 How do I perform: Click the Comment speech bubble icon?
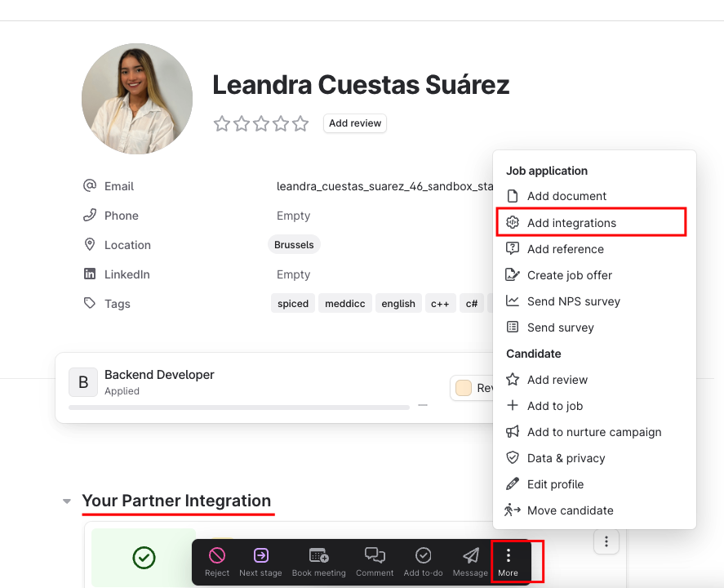375,555
